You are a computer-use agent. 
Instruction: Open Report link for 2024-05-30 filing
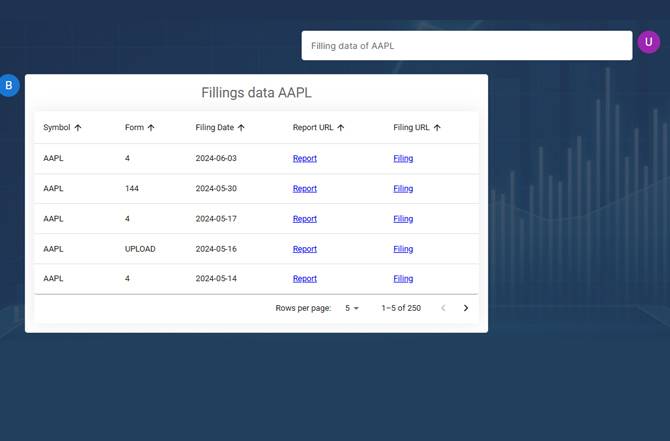(x=305, y=188)
